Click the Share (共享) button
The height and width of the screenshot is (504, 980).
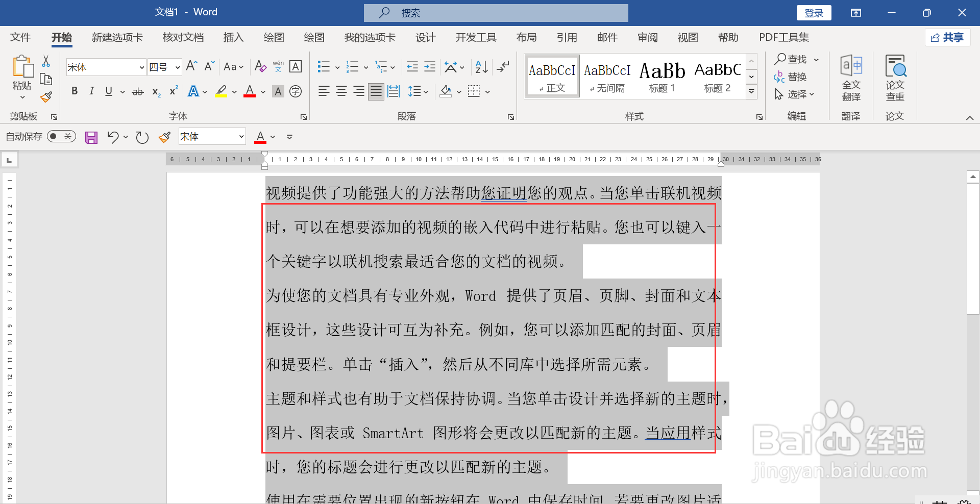(x=947, y=37)
